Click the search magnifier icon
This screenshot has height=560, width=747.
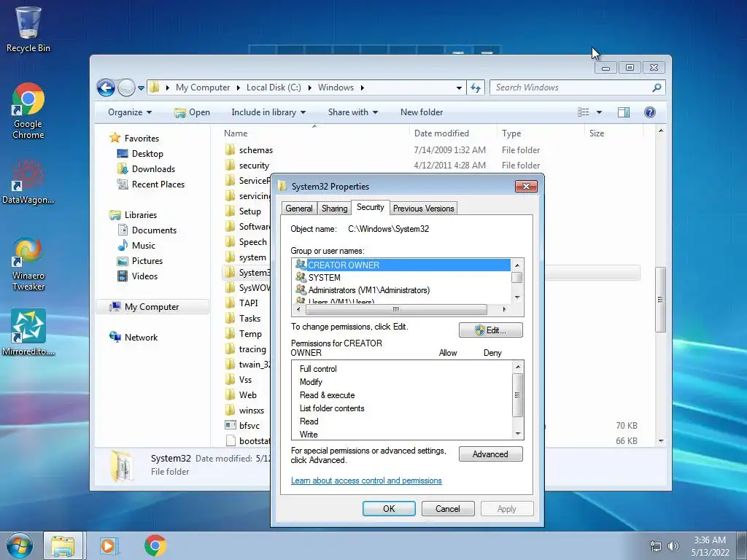point(657,87)
